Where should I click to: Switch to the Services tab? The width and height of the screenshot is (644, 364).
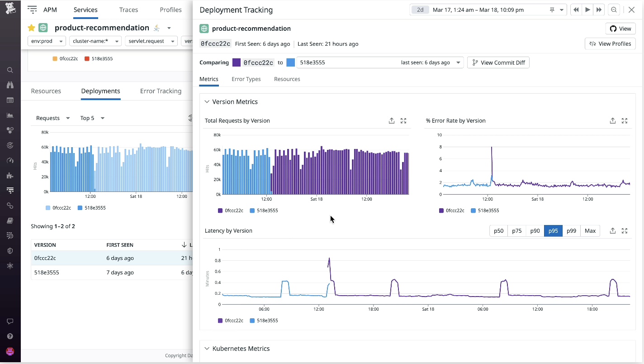point(85,10)
